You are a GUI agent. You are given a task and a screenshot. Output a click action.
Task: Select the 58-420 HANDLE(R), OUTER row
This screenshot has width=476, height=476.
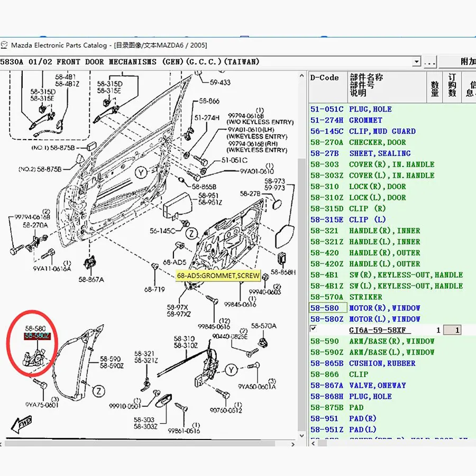(x=392, y=253)
